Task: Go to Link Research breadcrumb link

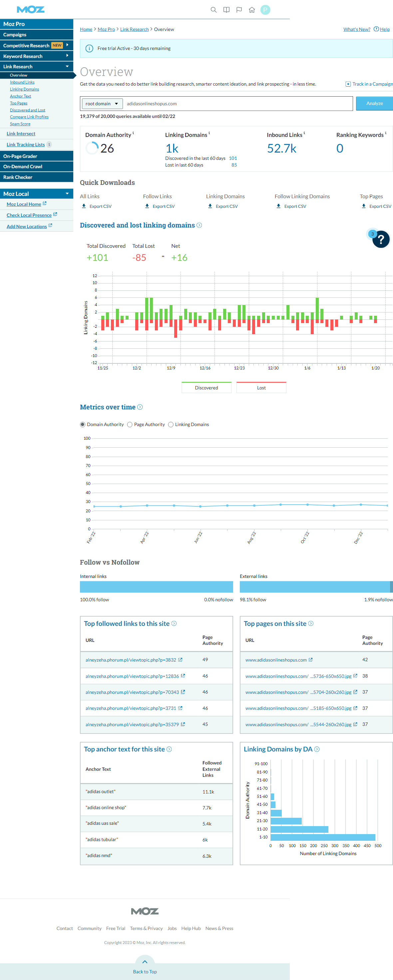Action: 134,29
